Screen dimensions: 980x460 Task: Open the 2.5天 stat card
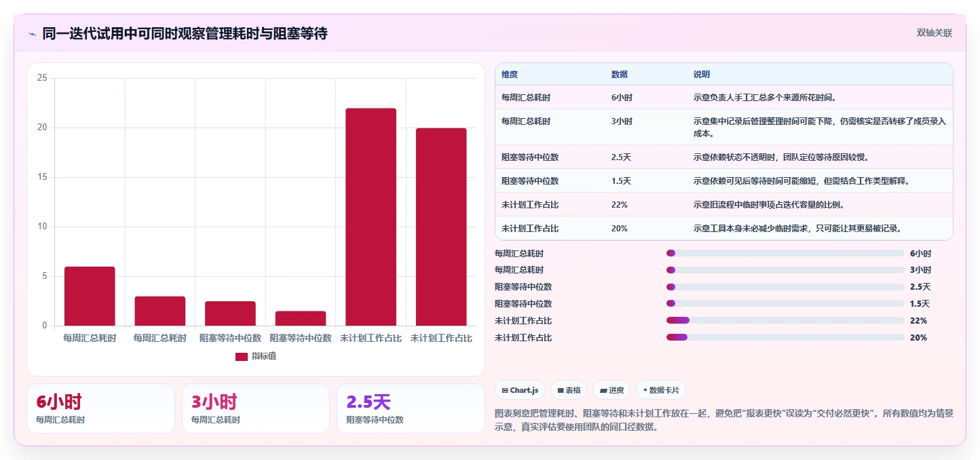(x=411, y=408)
